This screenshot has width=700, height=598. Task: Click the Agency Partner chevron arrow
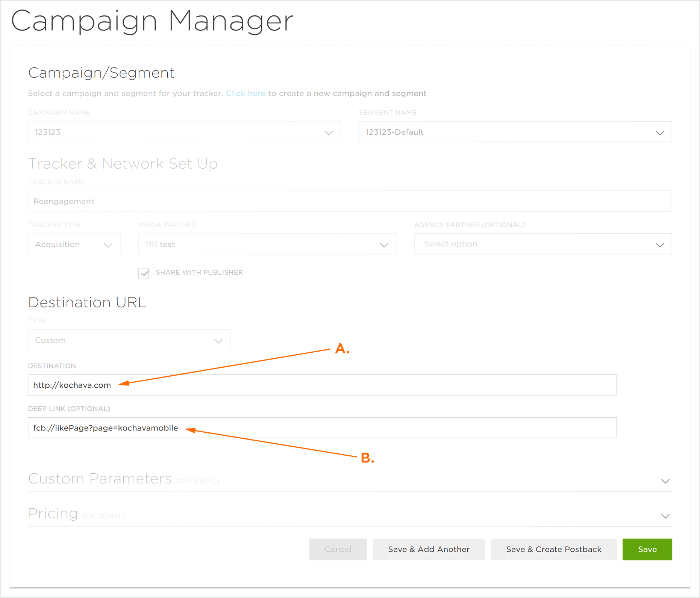tap(660, 245)
